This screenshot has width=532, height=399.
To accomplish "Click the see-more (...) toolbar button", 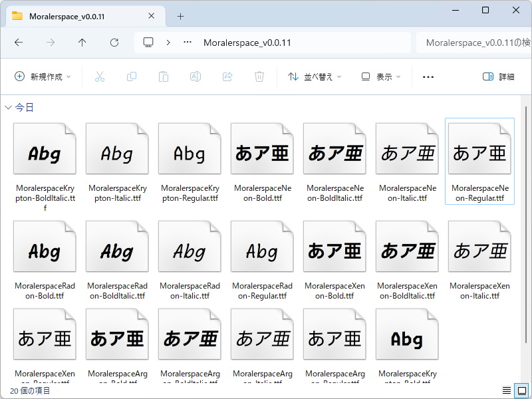I will click(x=428, y=76).
